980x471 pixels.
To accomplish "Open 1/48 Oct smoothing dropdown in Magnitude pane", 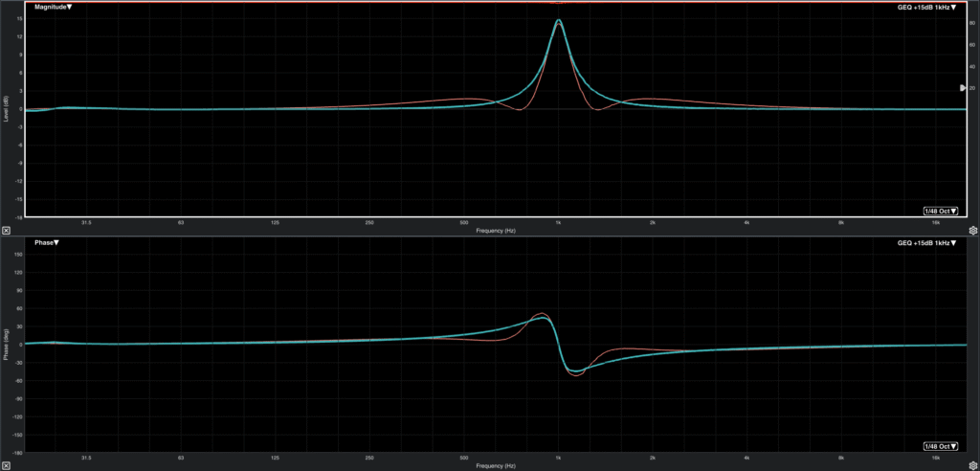I will click(941, 211).
